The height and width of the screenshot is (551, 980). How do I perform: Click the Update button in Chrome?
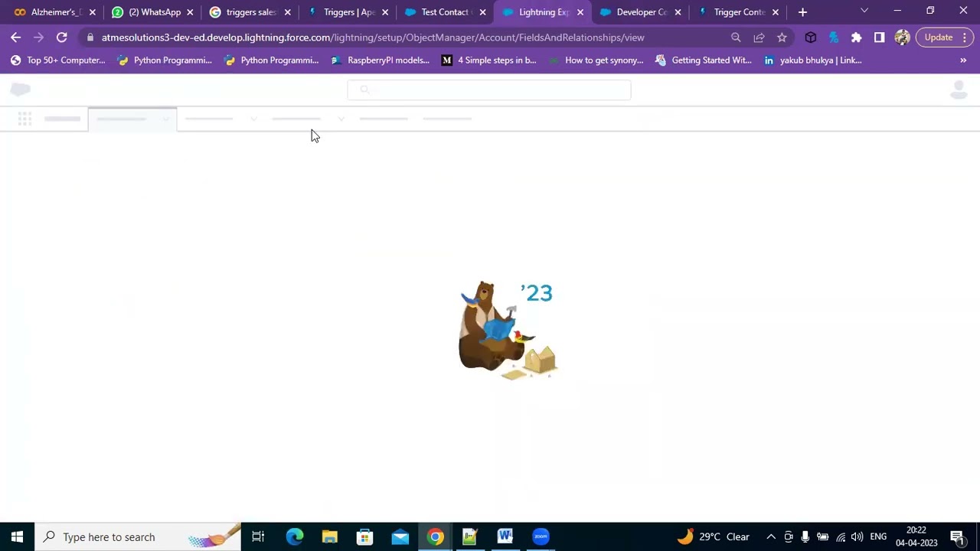coord(944,37)
